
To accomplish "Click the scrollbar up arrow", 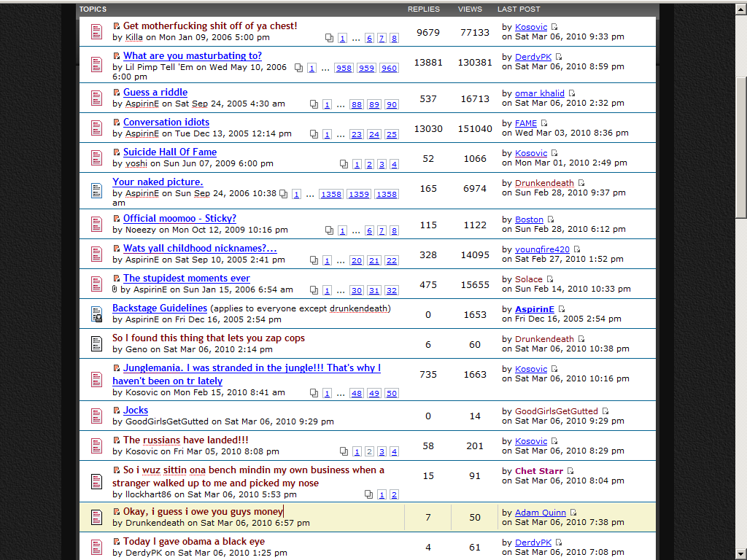I will click(741, 9).
